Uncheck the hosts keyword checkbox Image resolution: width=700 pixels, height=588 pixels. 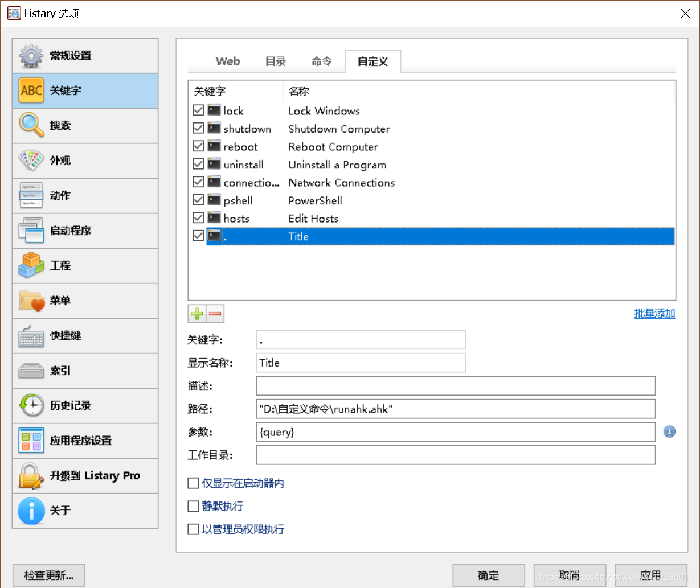pyautogui.click(x=198, y=218)
